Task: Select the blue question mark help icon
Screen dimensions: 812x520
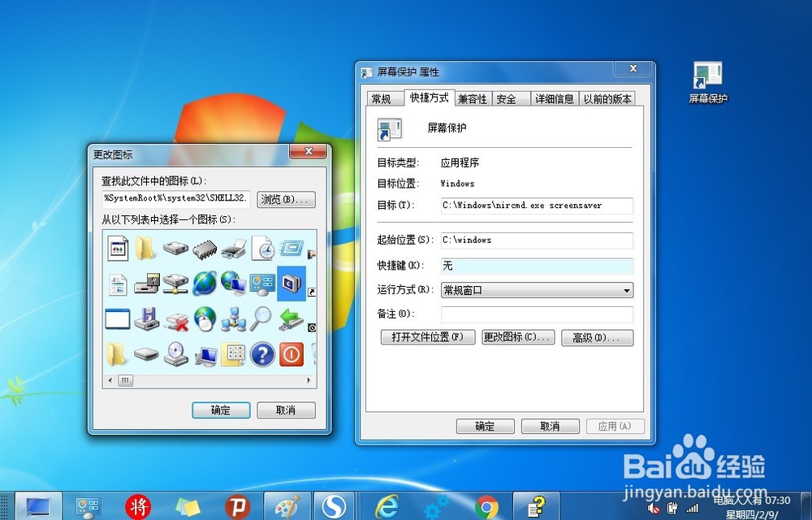Action: click(262, 355)
